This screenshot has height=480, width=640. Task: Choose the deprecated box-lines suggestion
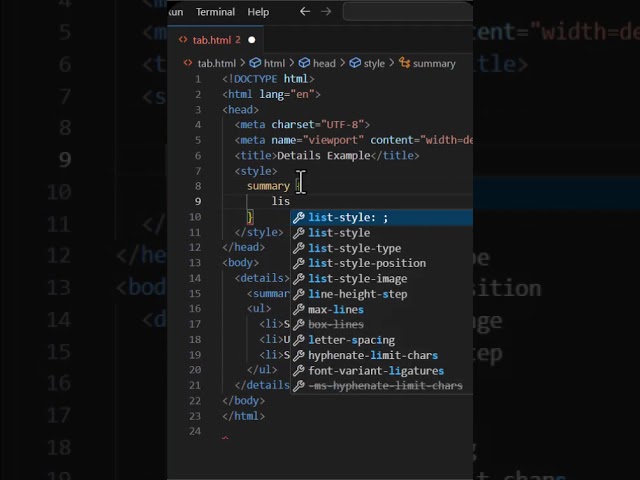pyautogui.click(x=382, y=324)
